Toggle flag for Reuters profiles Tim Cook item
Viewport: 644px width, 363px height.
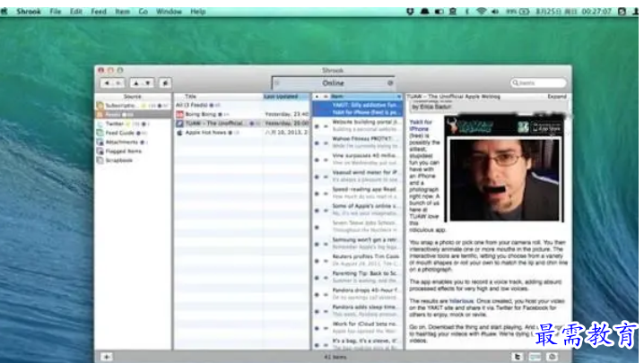coord(326,261)
